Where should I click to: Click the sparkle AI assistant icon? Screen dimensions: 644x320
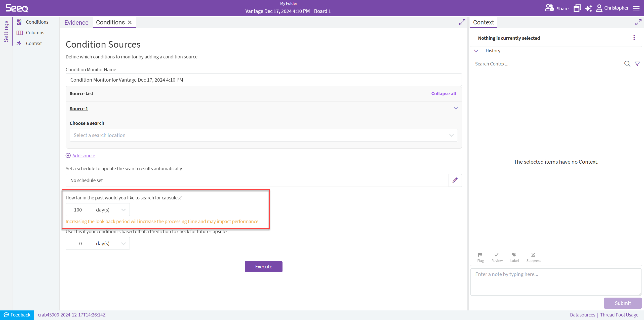tap(588, 8)
